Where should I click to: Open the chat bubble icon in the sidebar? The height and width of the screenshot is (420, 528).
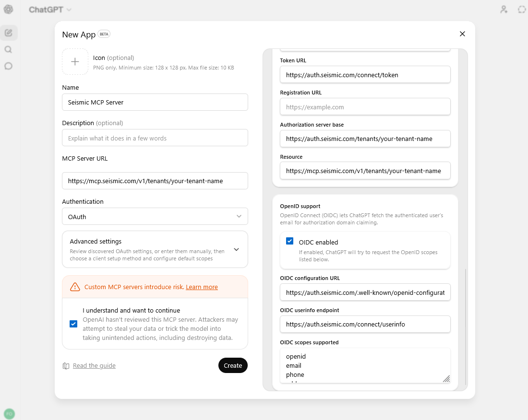[x=9, y=66]
